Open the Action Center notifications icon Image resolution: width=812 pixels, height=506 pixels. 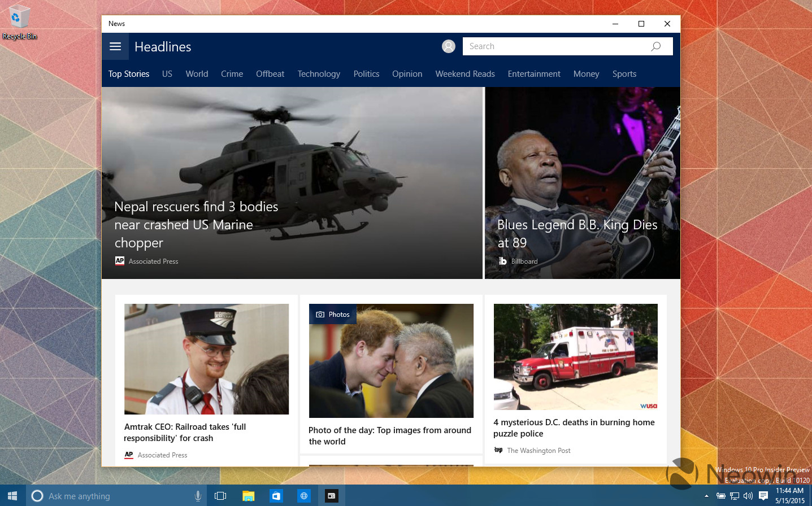pos(763,496)
